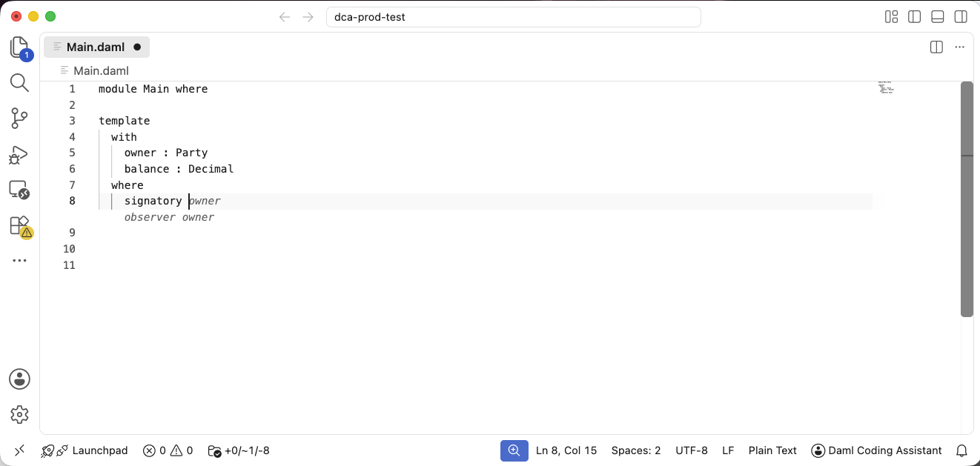Screen dimensions: 980x466
Task: Open notifications via the bell icon
Action: [x=962, y=450]
